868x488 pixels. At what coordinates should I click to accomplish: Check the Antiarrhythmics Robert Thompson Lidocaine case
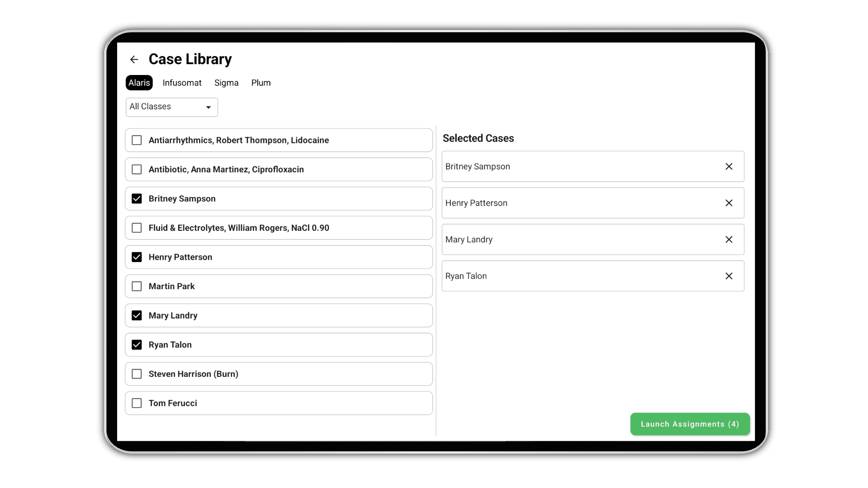click(x=137, y=140)
